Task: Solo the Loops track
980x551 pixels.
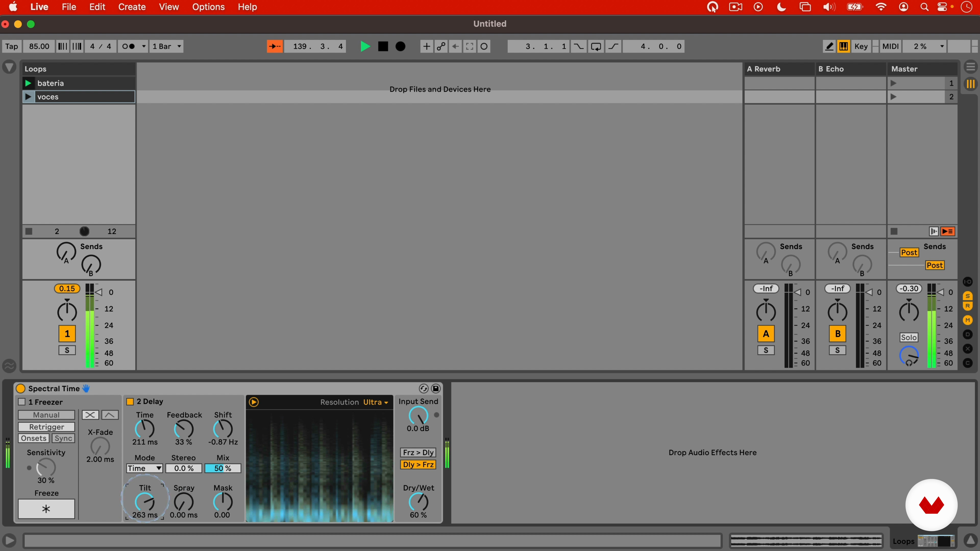Action: click(67, 350)
